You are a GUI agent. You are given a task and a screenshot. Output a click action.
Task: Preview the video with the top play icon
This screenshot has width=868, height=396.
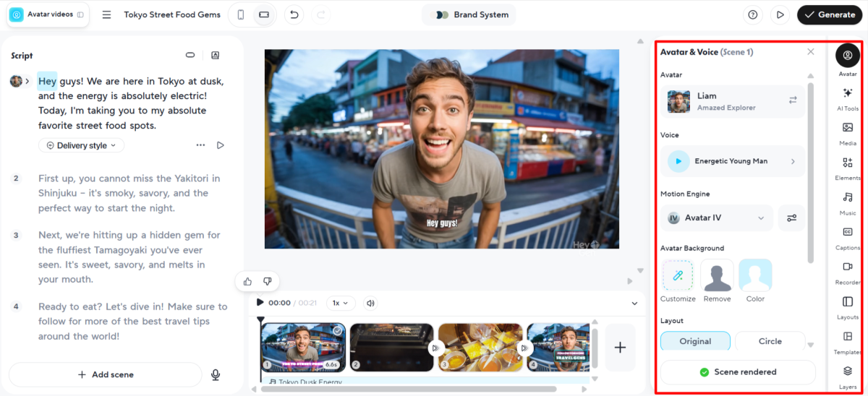tap(779, 14)
